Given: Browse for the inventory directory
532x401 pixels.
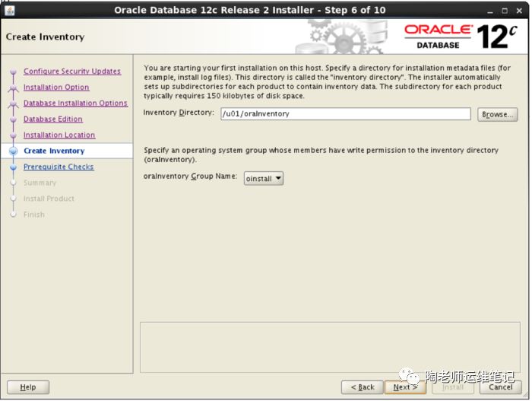Looking at the screenshot, I should point(497,115).
